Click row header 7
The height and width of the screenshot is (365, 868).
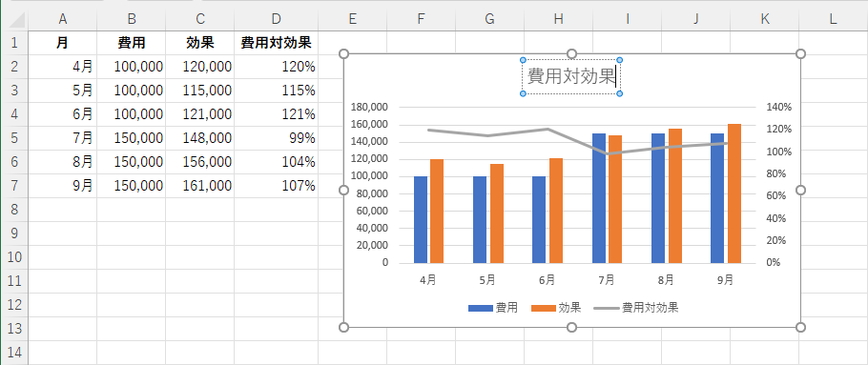tap(14, 186)
